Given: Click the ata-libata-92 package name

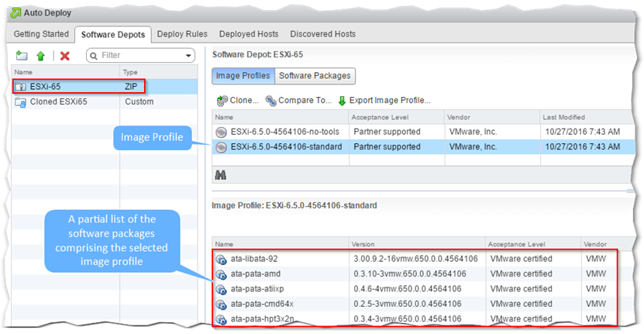Looking at the screenshot, I should point(254,259).
